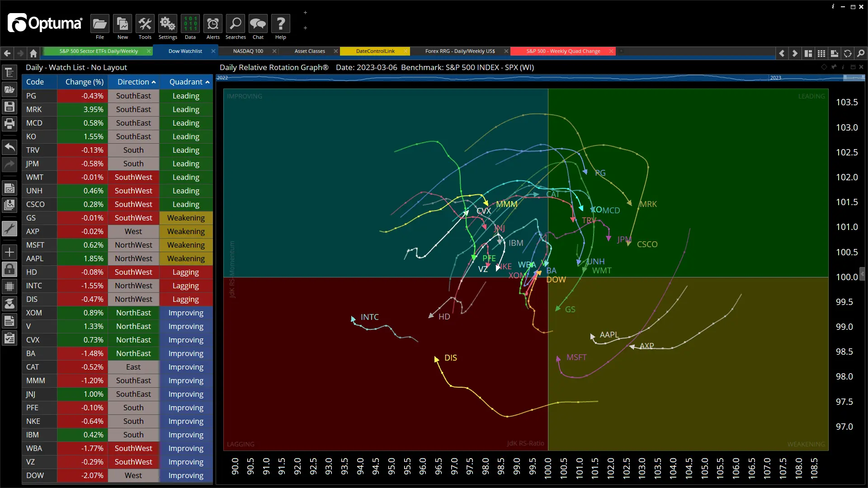The width and height of the screenshot is (868, 488).
Task: Switch to the Dow Watchlist tab
Action: [185, 51]
